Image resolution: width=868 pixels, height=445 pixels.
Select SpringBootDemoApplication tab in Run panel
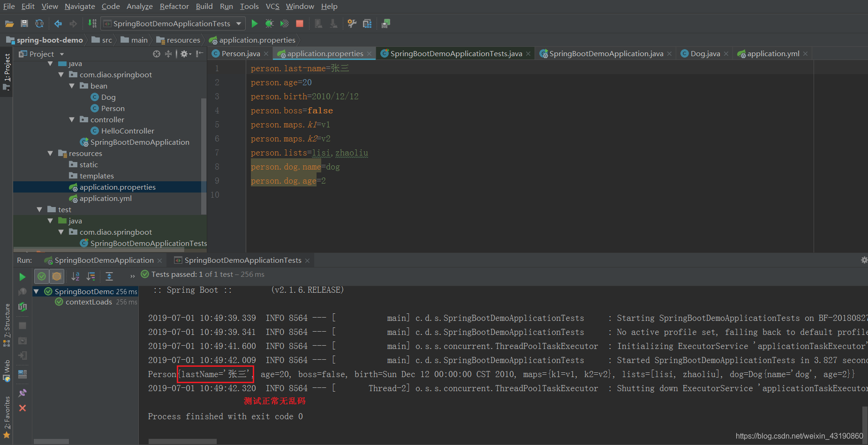tap(104, 260)
